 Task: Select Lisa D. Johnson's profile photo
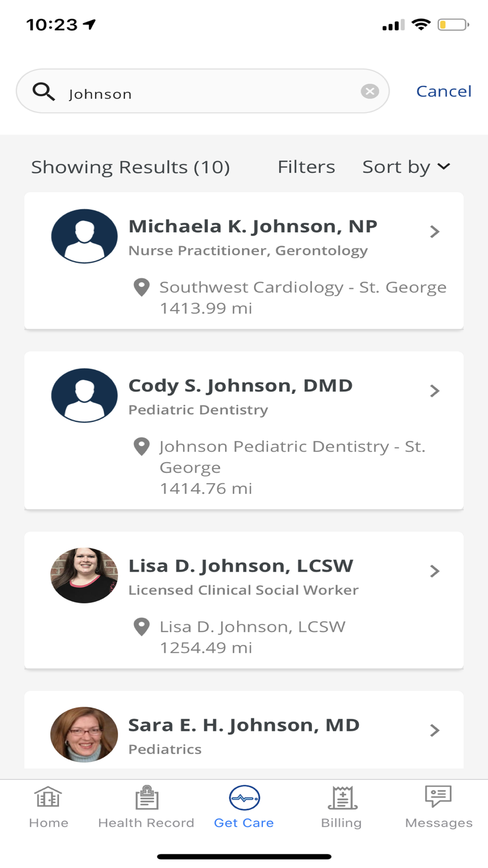(x=84, y=576)
